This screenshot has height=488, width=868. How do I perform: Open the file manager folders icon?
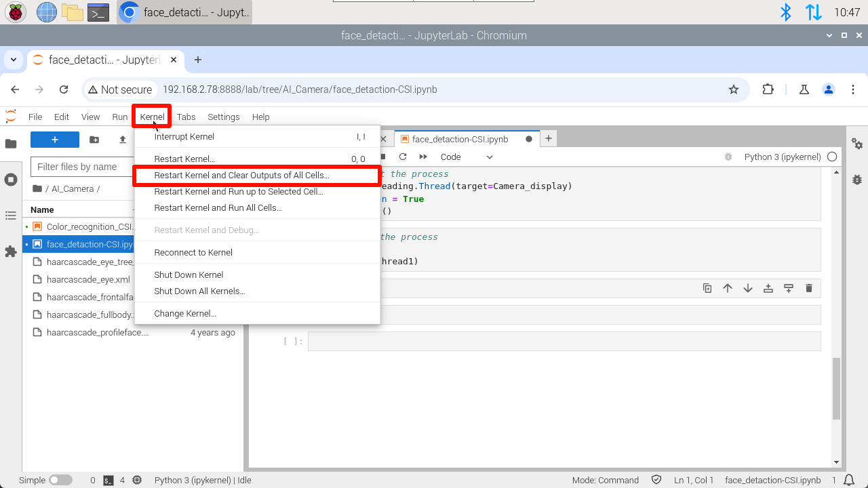[x=73, y=12]
